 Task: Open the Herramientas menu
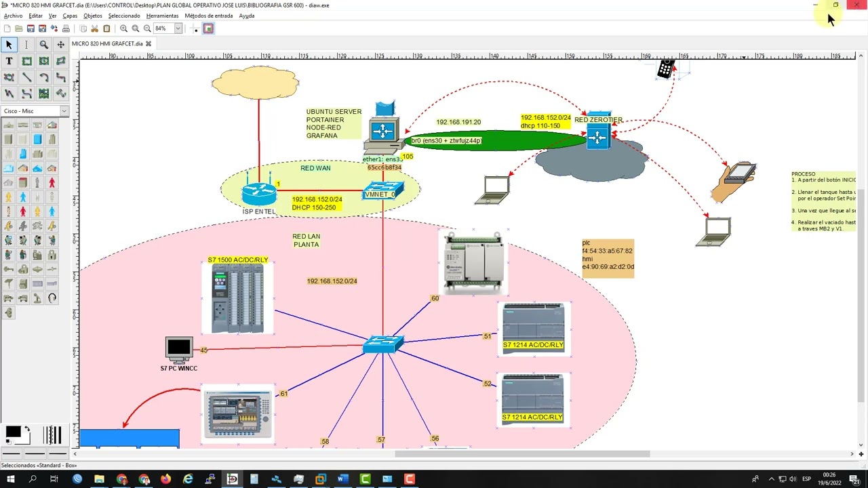point(162,16)
